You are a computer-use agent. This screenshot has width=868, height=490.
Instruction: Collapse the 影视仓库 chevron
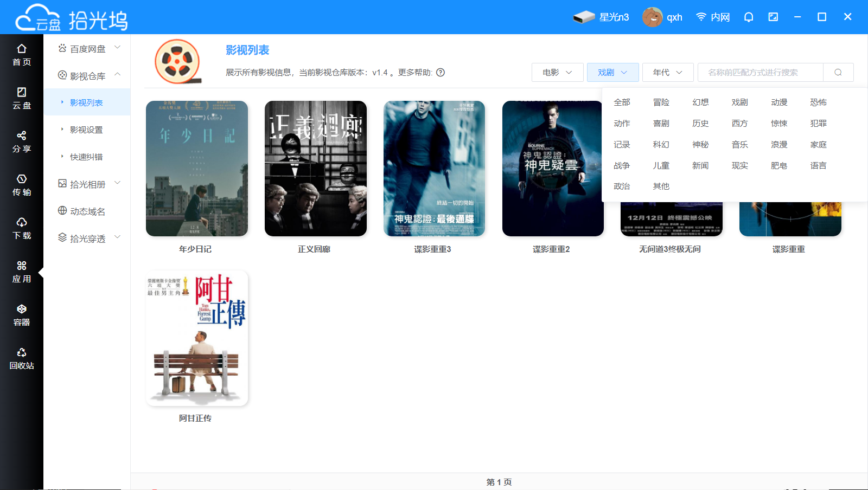pos(118,75)
